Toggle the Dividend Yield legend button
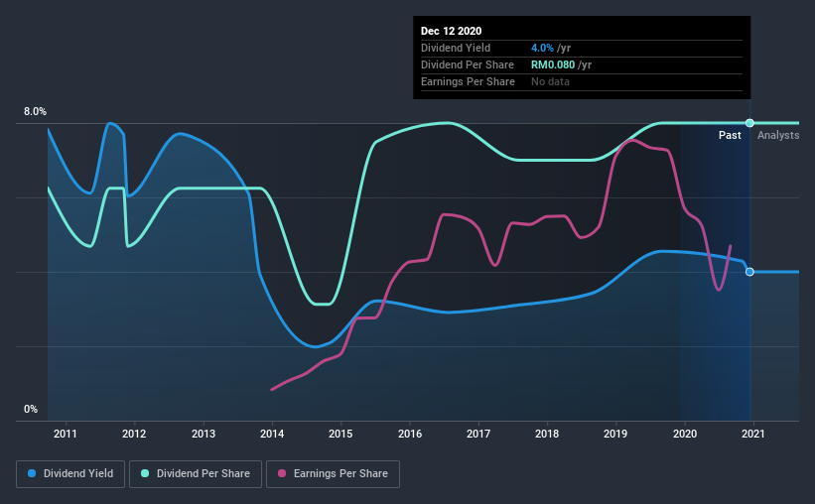 (70, 474)
